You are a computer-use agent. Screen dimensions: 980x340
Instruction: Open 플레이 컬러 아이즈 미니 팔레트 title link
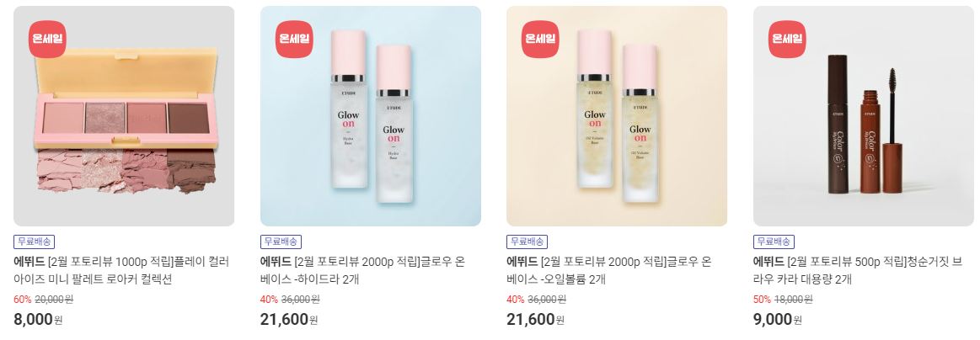point(122,270)
